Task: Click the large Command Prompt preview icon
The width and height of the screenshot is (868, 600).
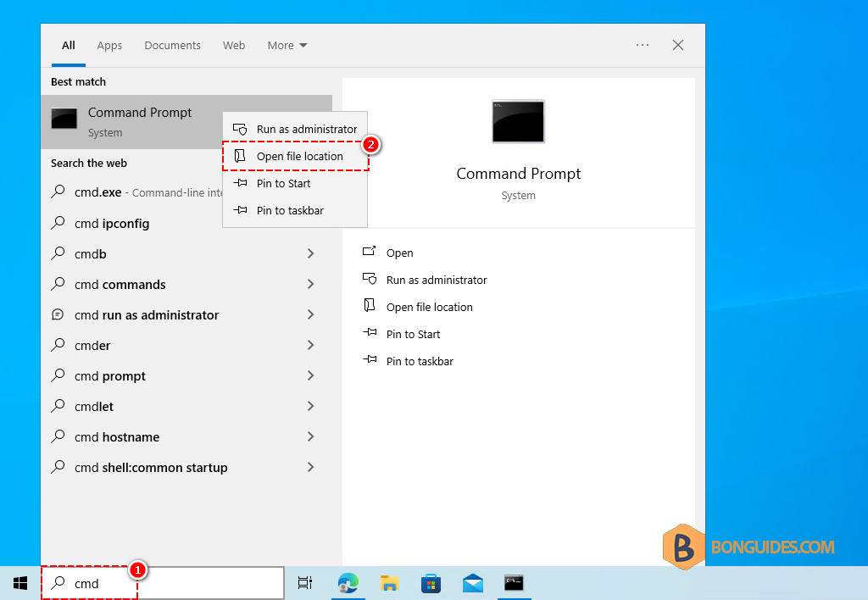Action: 518,121
